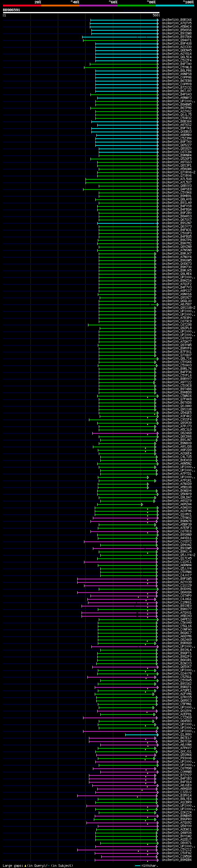The image size is (197, 868).
Task: Click the query end position 568
Action: 155,15
